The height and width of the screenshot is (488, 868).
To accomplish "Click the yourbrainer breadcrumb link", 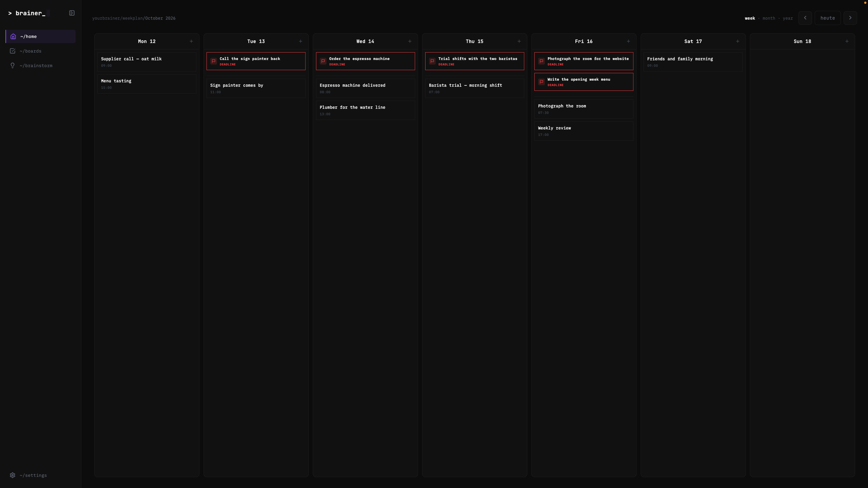I will point(106,18).
